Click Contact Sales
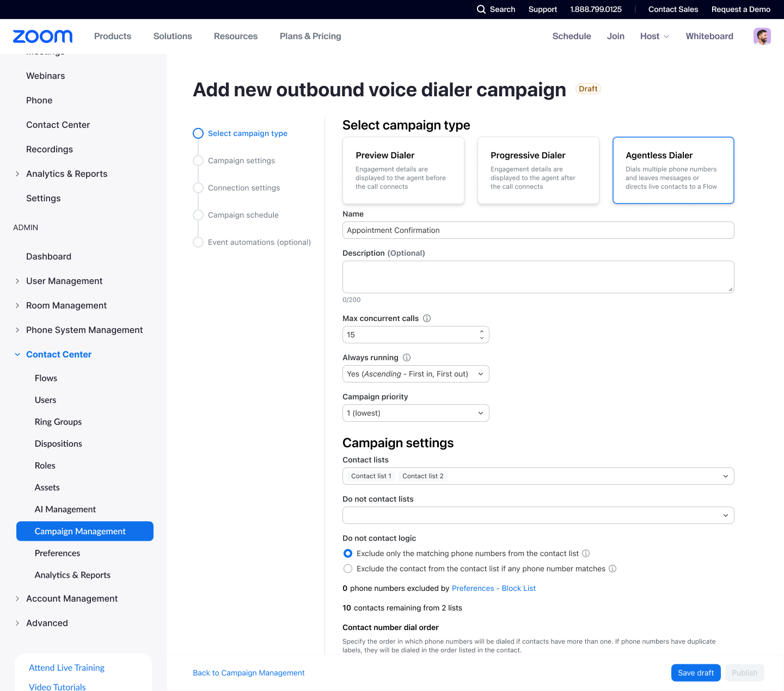Image resolution: width=784 pixels, height=691 pixels. (x=673, y=9)
